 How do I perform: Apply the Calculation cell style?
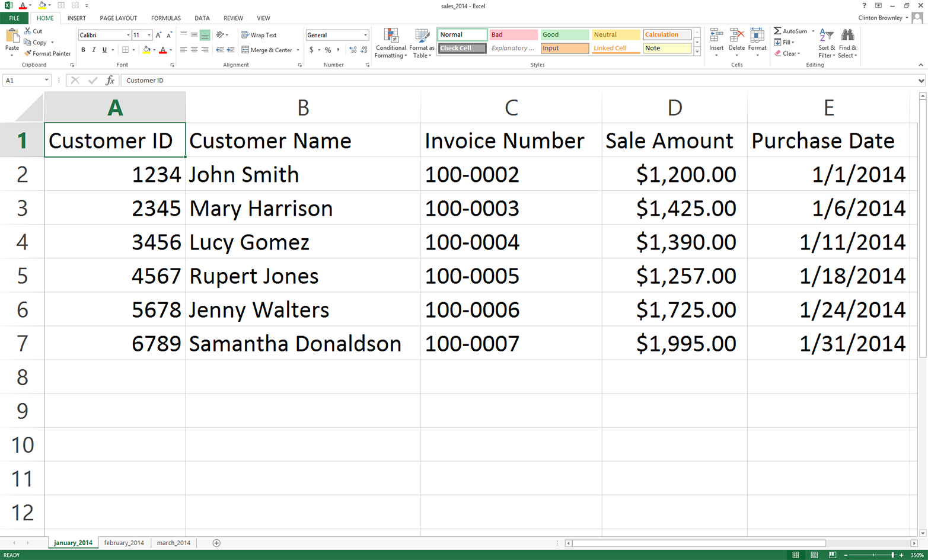tap(666, 34)
